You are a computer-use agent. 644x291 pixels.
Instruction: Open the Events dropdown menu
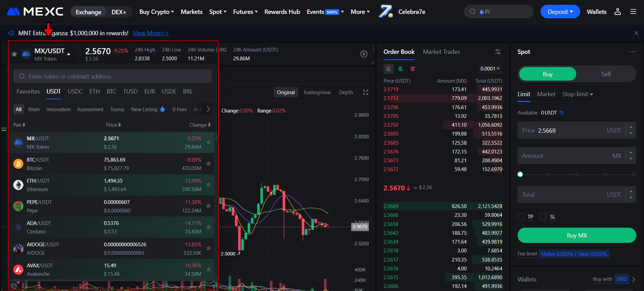tap(325, 12)
